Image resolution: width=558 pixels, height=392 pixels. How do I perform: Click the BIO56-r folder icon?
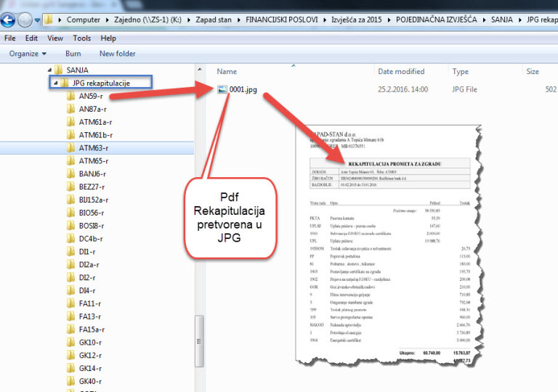pos(70,213)
